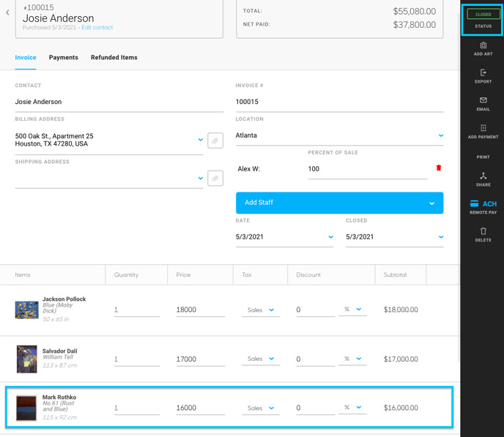Screen dimensions: 504x437
Task: Click the Items column header
Action: click(23, 274)
